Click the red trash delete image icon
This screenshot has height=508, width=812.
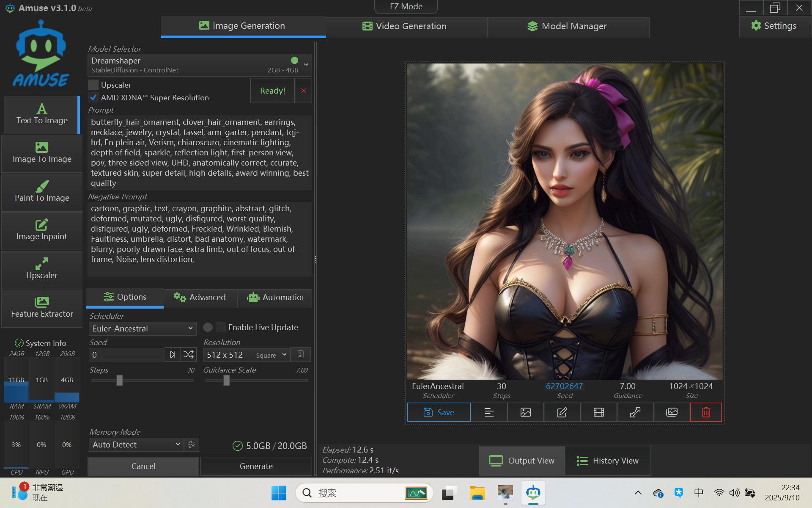(x=706, y=412)
